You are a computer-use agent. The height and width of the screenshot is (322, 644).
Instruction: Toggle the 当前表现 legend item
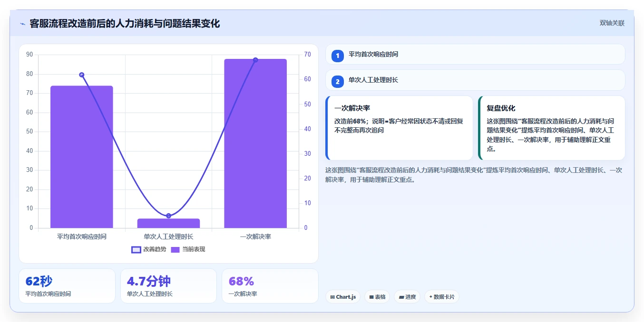188,249
